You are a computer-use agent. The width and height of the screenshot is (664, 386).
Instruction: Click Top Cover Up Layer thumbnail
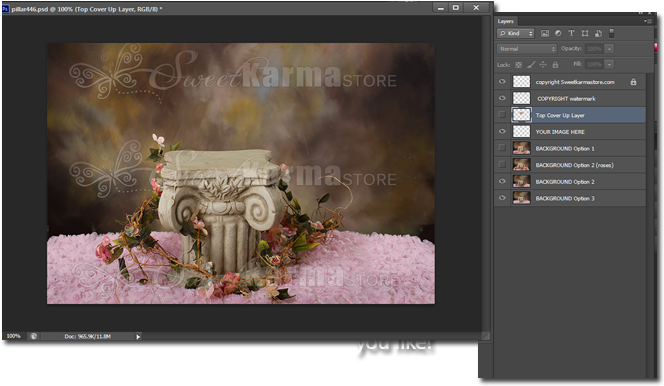(521, 115)
